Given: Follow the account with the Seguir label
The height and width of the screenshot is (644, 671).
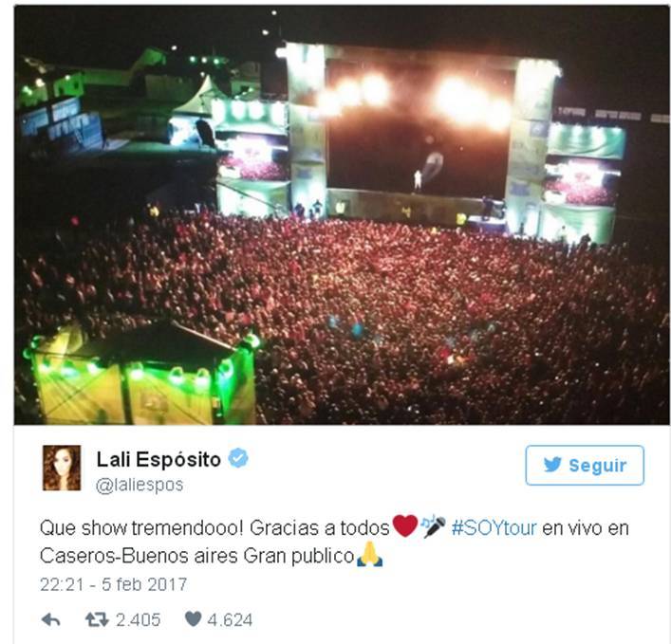Looking at the screenshot, I should 585,465.
